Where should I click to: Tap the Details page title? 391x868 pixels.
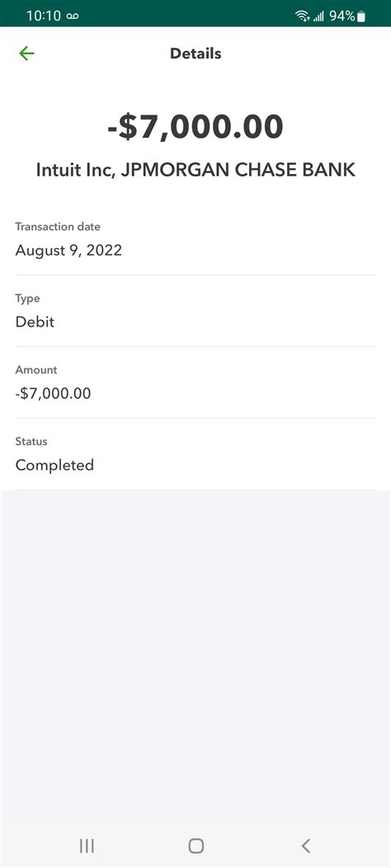[x=195, y=54]
